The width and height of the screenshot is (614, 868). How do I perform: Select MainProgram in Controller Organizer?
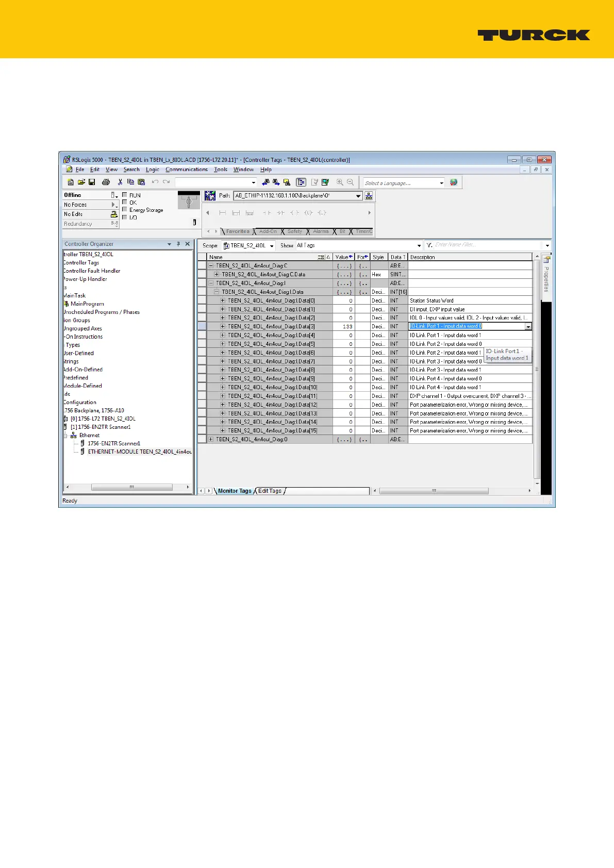coord(87,304)
